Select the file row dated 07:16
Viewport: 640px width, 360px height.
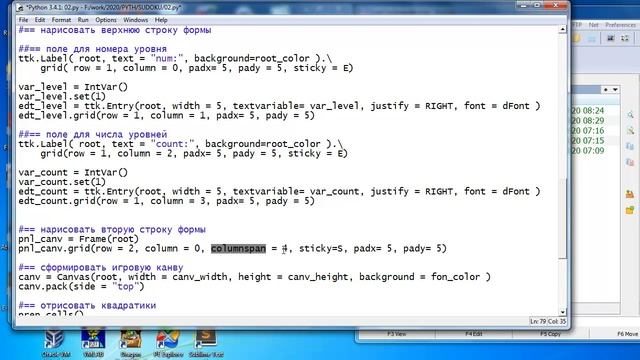coord(595,131)
